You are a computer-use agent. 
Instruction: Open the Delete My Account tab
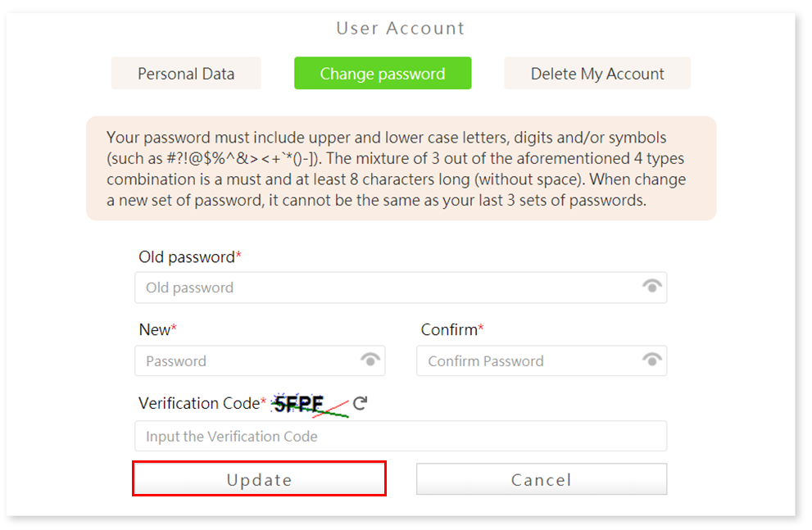pos(597,74)
